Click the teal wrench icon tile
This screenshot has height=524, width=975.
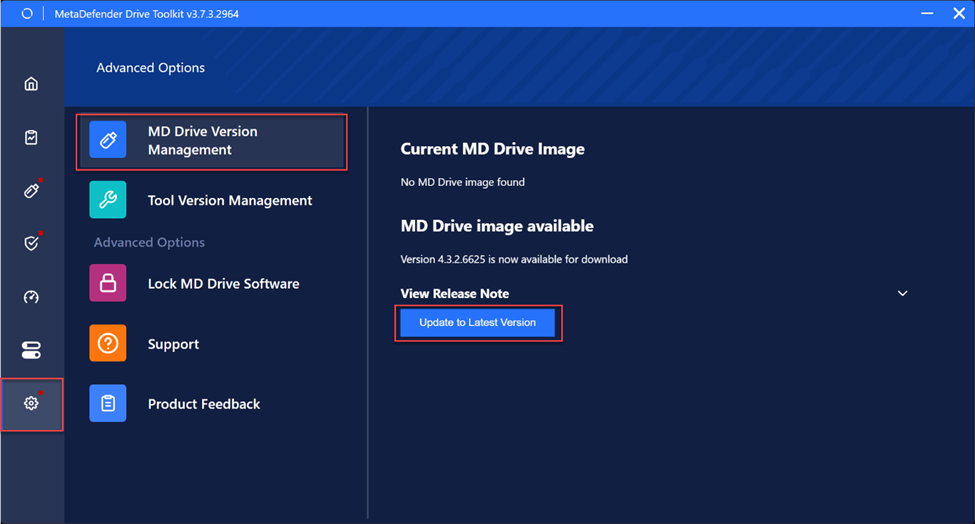[108, 200]
